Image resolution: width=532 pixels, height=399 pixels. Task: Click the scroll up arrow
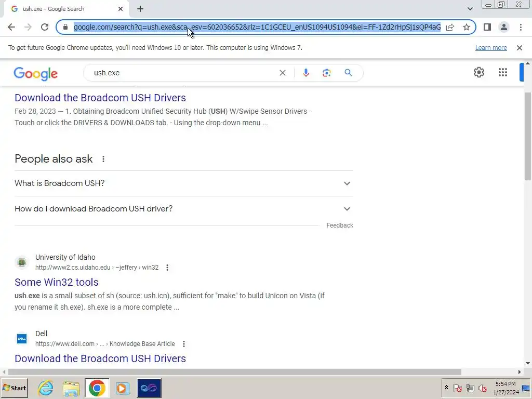pyautogui.click(x=528, y=63)
